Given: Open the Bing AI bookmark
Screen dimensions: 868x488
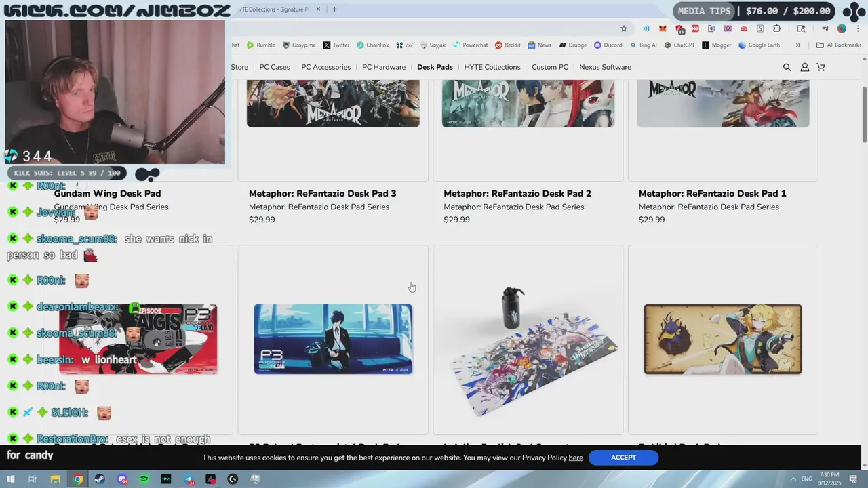Looking at the screenshot, I should tap(644, 45).
